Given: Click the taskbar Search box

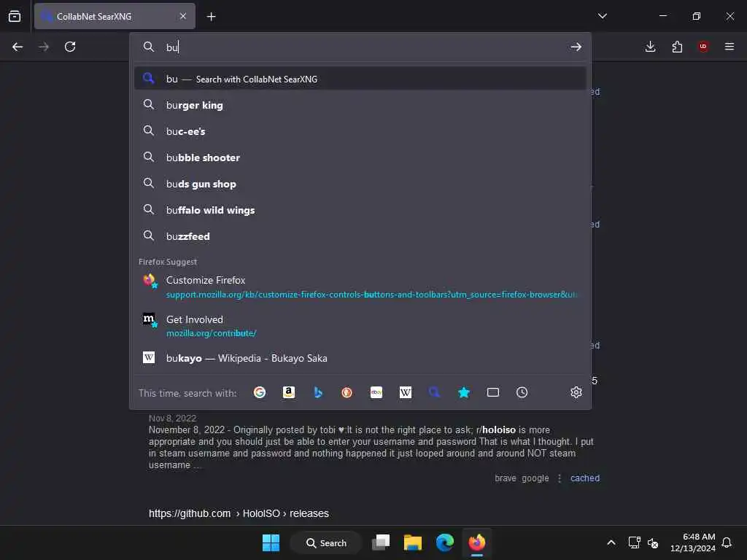Looking at the screenshot, I should coord(326,542).
